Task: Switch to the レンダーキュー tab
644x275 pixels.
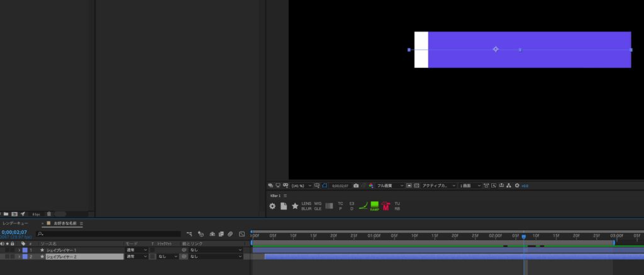Action: pos(16,223)
